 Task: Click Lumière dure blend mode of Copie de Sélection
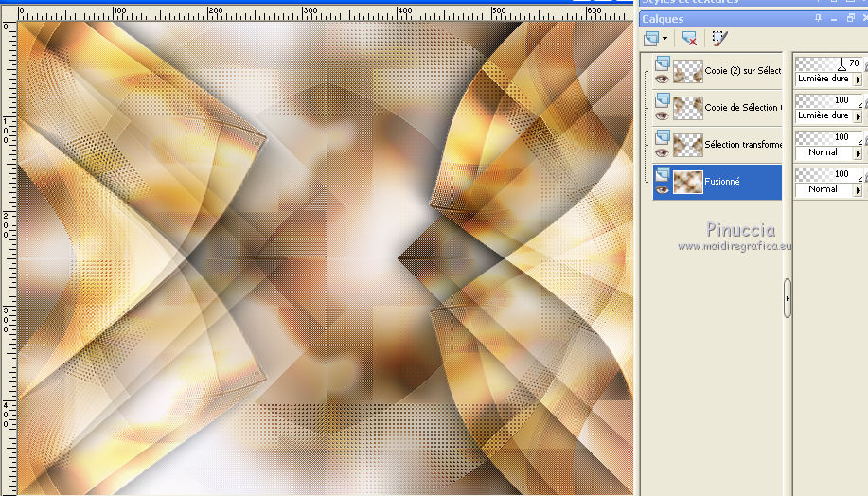click(x=824, y=115)
